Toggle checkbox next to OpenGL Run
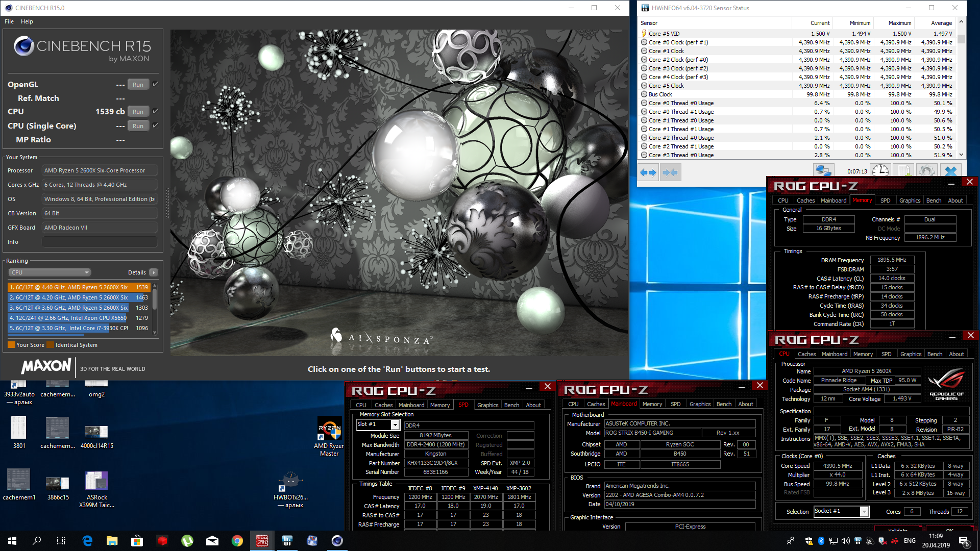980x551 pixels. click(156, 84)
